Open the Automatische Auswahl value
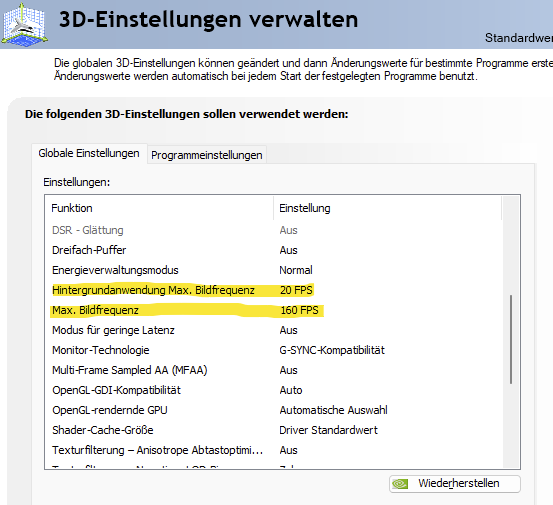 click(x=333, y=410)
